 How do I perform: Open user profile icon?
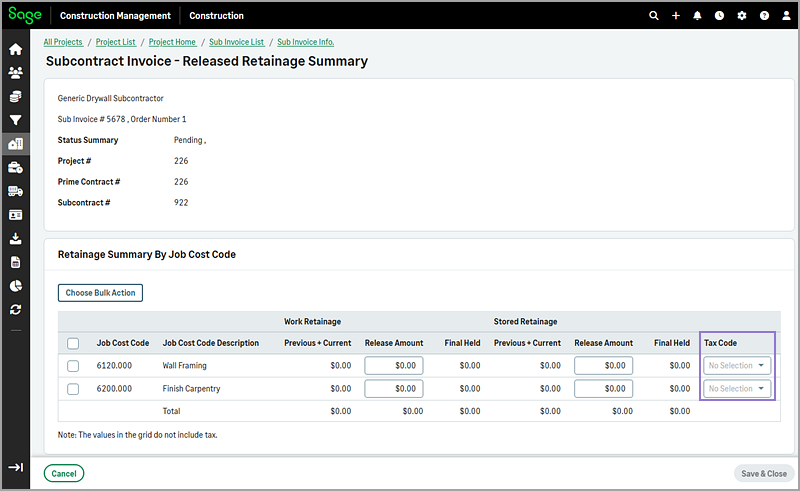(x=785, y=16)
